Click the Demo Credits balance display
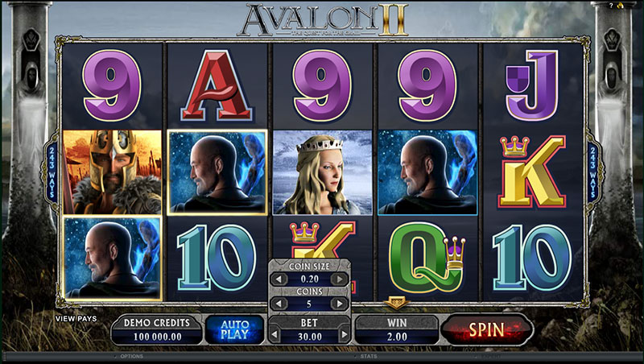 click(157, 330)
